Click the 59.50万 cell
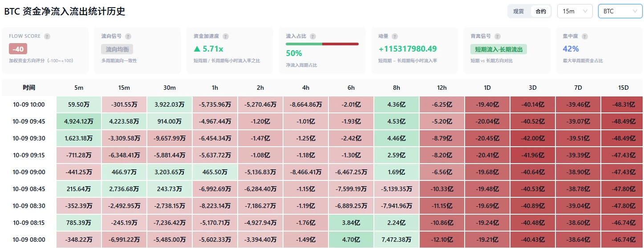 78,104
